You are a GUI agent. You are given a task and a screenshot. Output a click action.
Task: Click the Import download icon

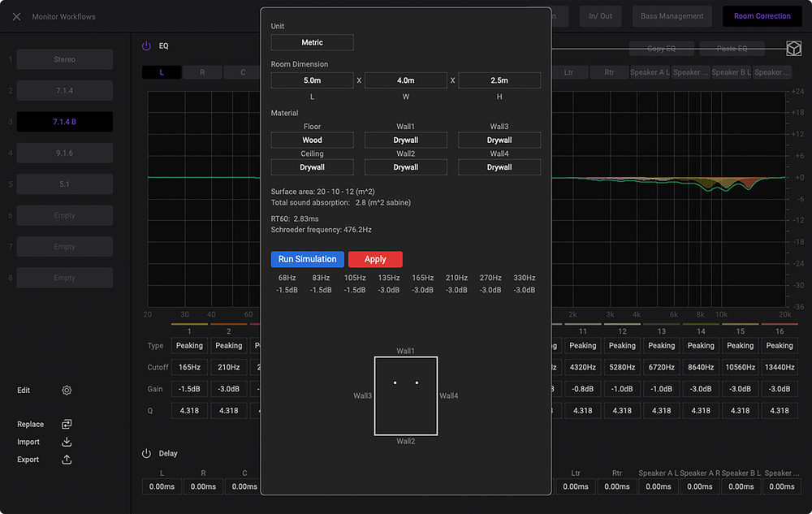67,442
